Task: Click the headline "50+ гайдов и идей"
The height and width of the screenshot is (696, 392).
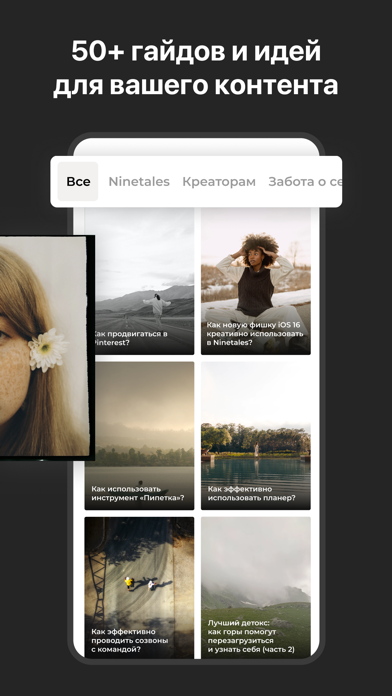Action: tap(196, 51)
